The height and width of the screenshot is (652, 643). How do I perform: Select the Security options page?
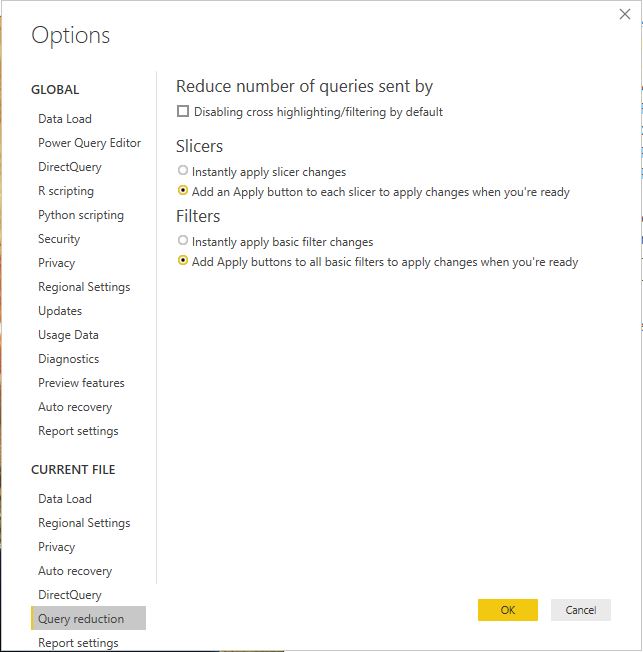59,239
